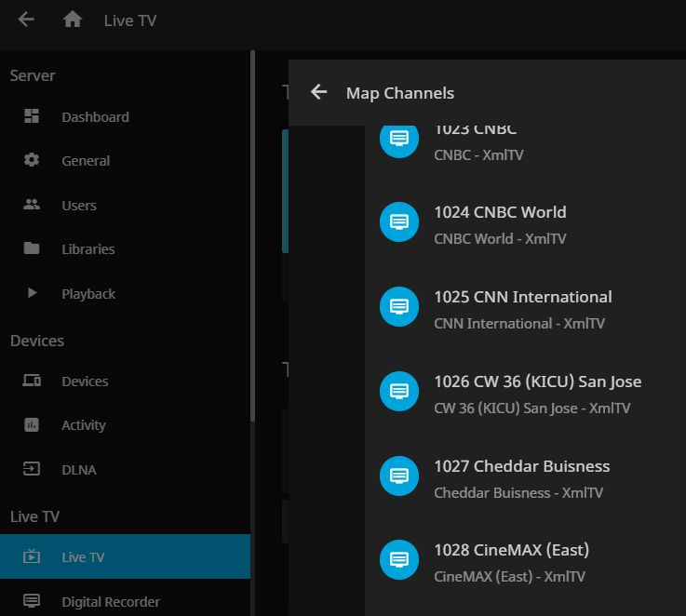Click the Activity chart icon
The width and height of the screenshot is (686, 616).
coord(32,425)
